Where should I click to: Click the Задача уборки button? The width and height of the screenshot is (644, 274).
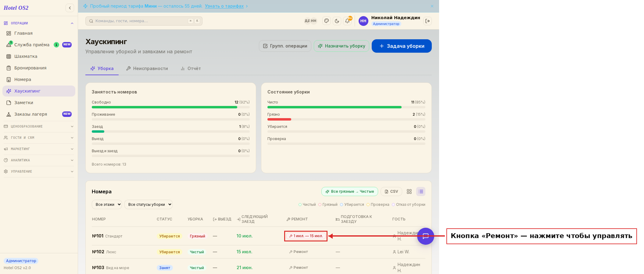point(402,46)
